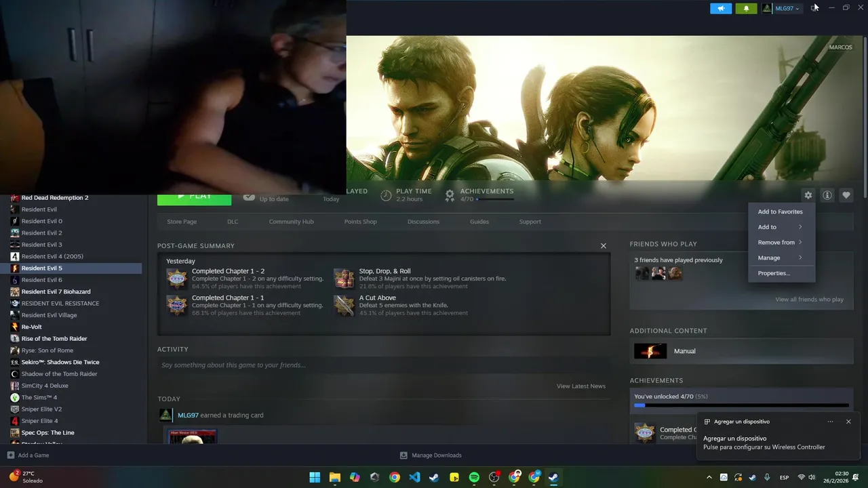Choose Add to Favorites in context menu
868x488 pixels.
[x=781, y=211]
